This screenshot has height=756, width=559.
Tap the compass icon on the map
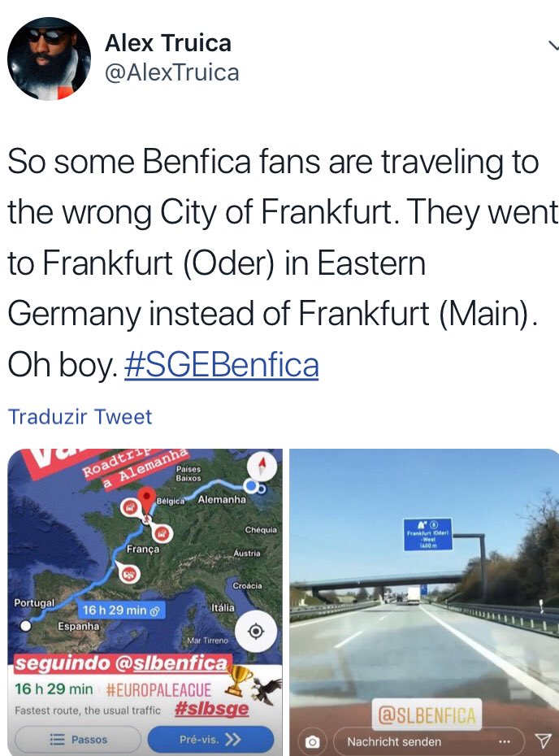click(x=262, y=467)
